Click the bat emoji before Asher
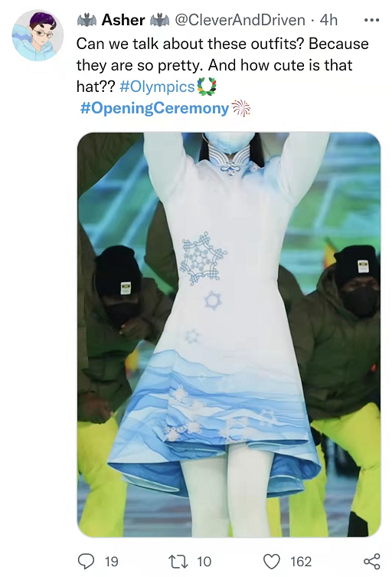Viewport: 392px width, 577px height. point(87,20)
